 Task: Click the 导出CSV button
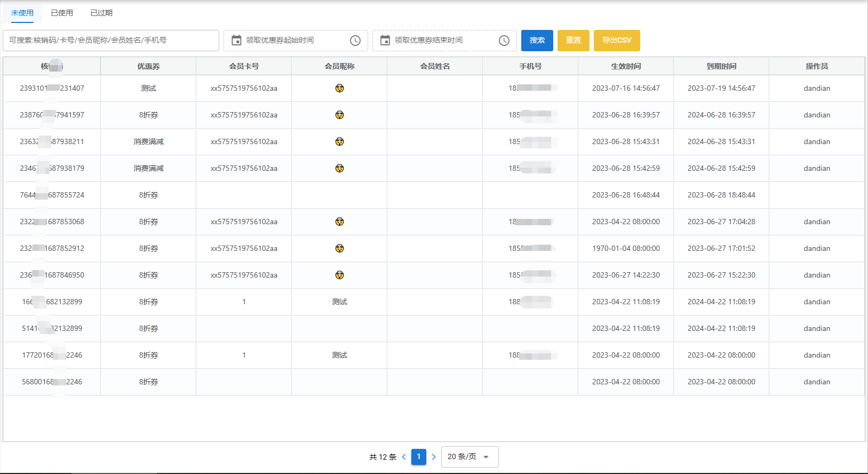click(617, 41)
